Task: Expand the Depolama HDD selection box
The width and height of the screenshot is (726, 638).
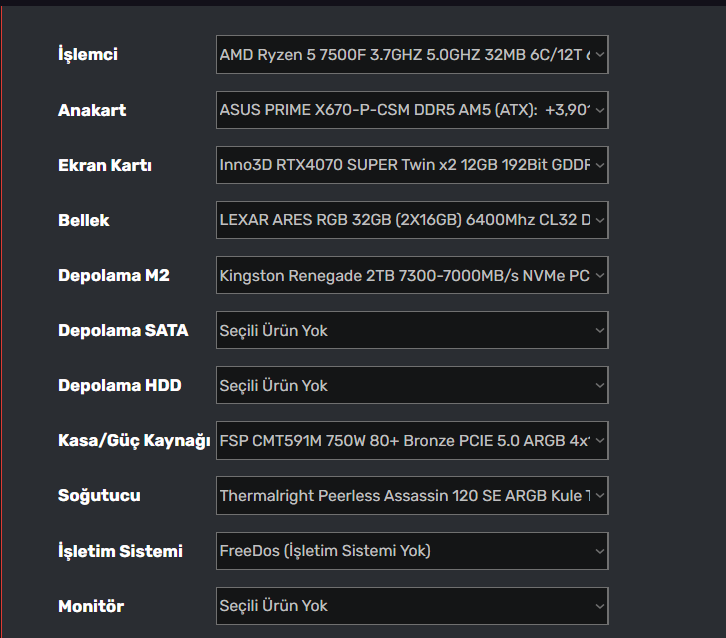Action: 411,385
